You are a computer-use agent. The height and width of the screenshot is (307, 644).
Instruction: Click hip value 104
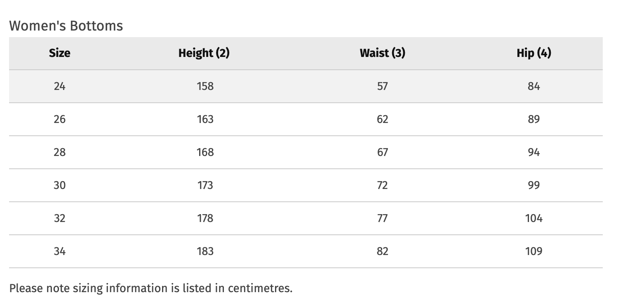534,218
